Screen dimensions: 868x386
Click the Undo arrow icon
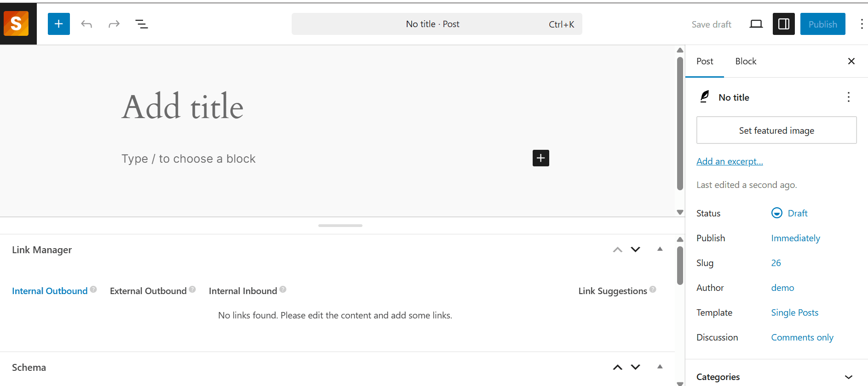pos(86,24)
